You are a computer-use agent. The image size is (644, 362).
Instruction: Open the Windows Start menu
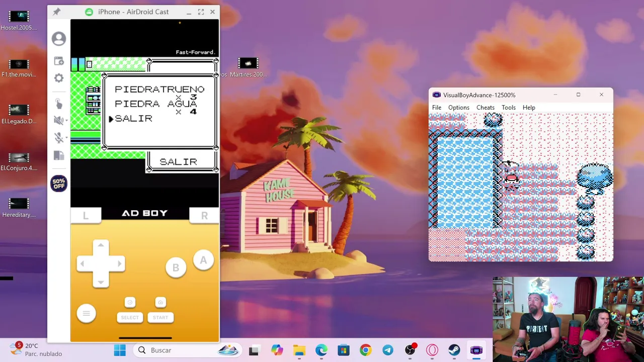pos(120,350)
